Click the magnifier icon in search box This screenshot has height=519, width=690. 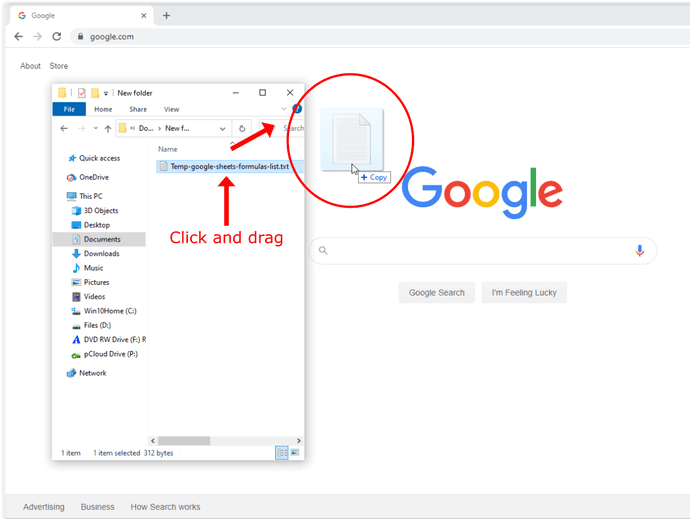pyautogui.click(x=323, y=250)
